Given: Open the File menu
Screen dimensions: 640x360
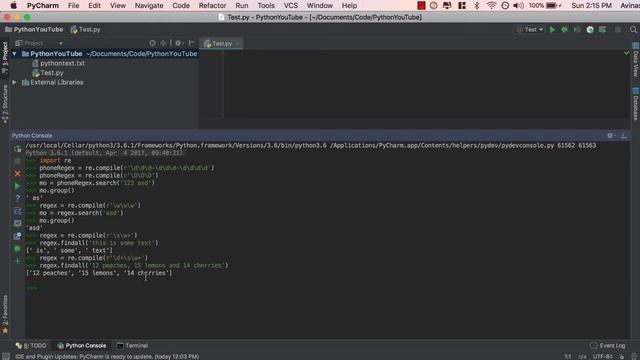Looking at the screenshot, I should (x=73, y=6).
